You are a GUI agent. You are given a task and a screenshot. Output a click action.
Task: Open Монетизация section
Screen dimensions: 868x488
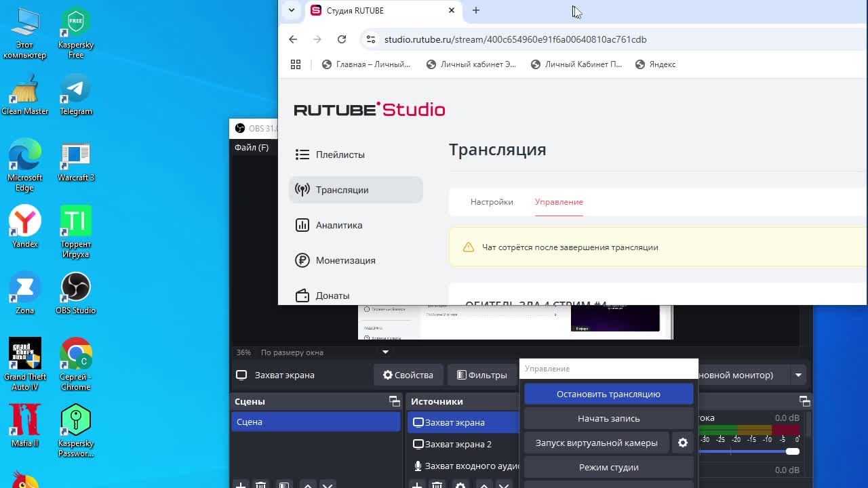[x=355, y=260]
